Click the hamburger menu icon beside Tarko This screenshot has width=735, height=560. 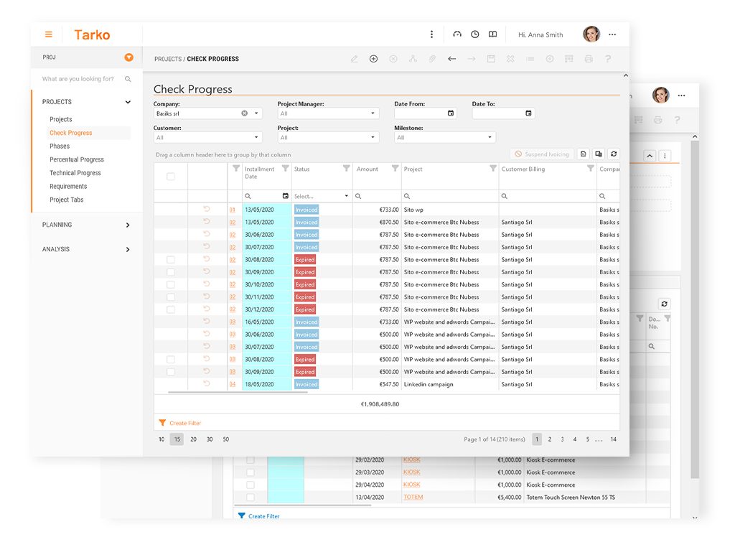(49, 34)
